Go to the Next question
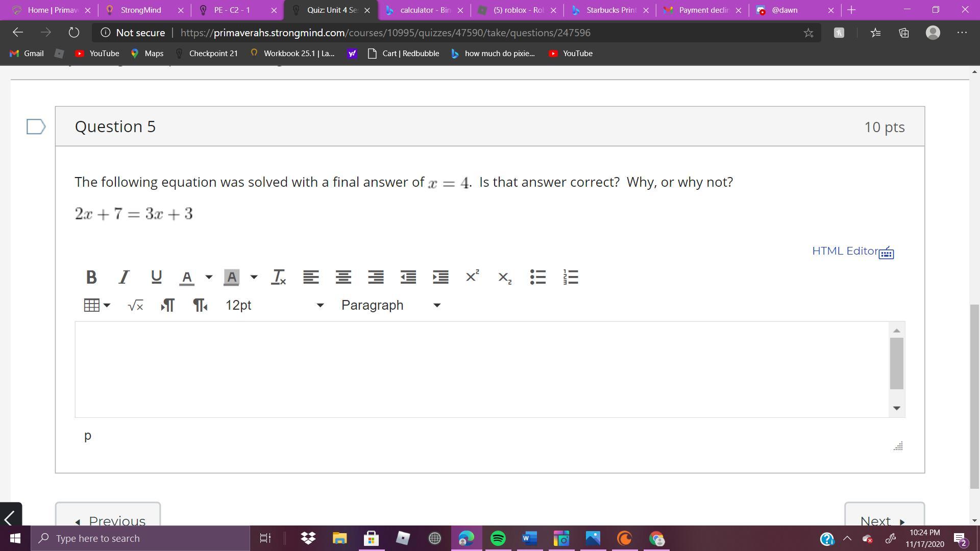This screenshot has height=551, width=980. [884, 519]
